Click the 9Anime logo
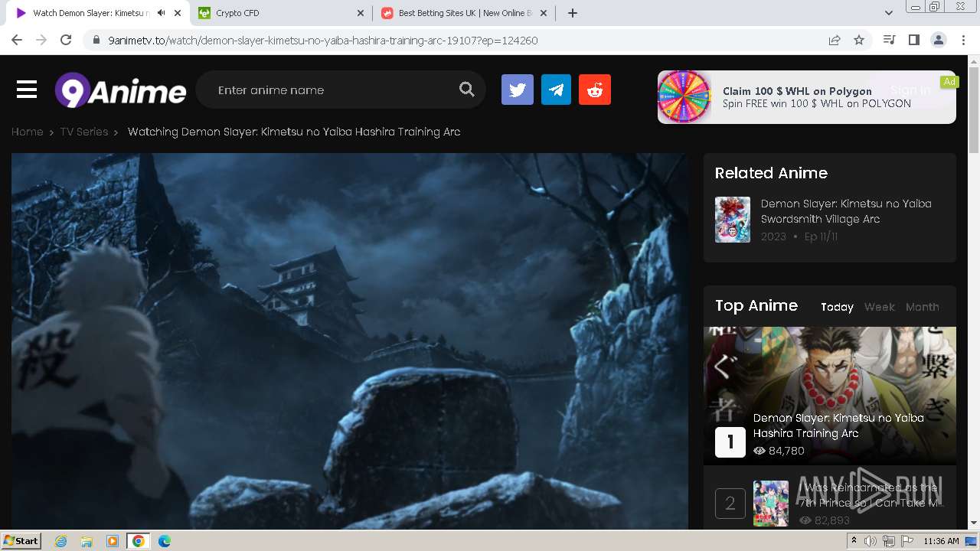Screen dimensions: 980x551 [x=120, y=90]
